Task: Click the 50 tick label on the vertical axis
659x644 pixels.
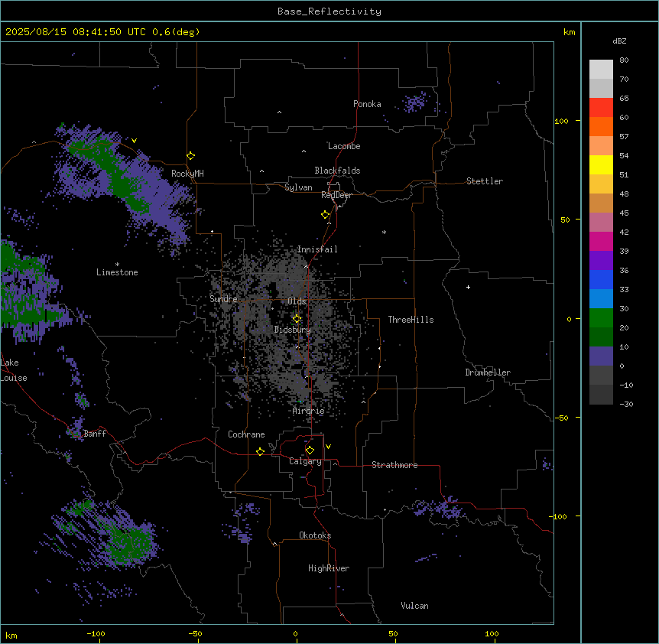Action: coord(565,220)
